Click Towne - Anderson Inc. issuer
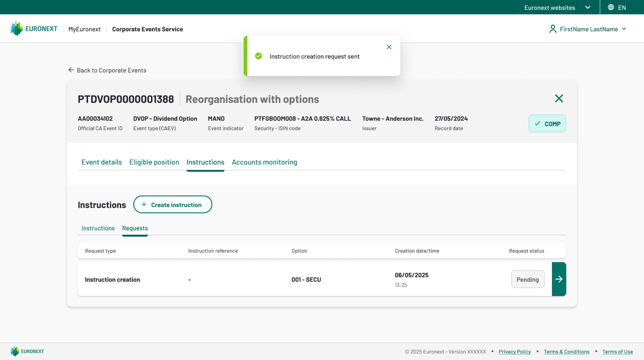This screenshot has width=644, height=360. click(393, 119)
